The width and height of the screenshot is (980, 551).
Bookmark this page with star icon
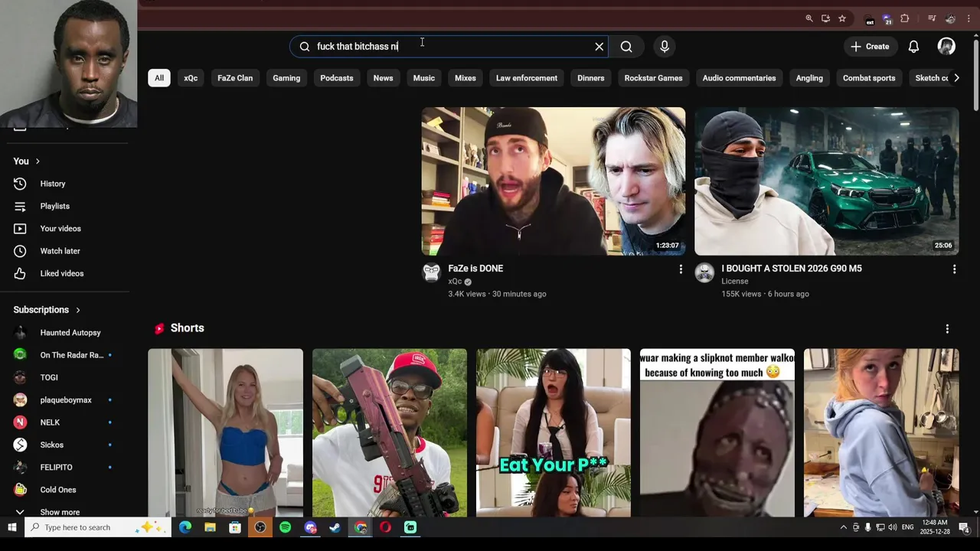[842, 18]
